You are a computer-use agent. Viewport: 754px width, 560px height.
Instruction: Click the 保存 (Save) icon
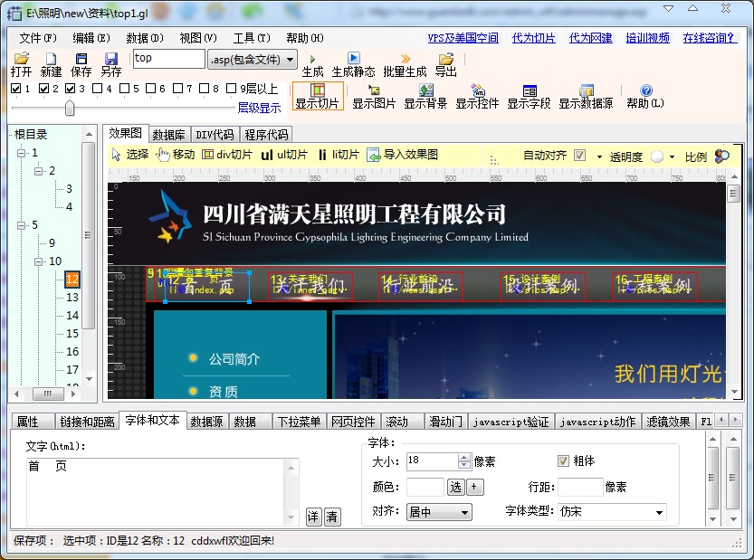tap(81, 59)
